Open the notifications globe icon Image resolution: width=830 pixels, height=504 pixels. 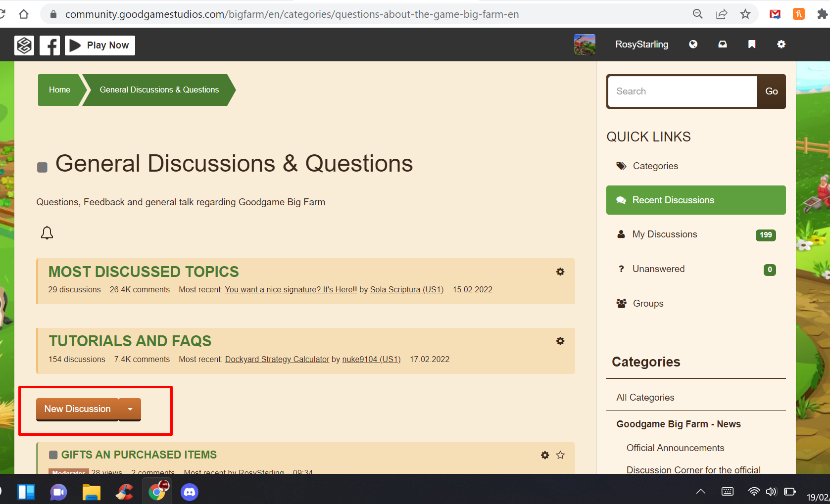[693, 45]
